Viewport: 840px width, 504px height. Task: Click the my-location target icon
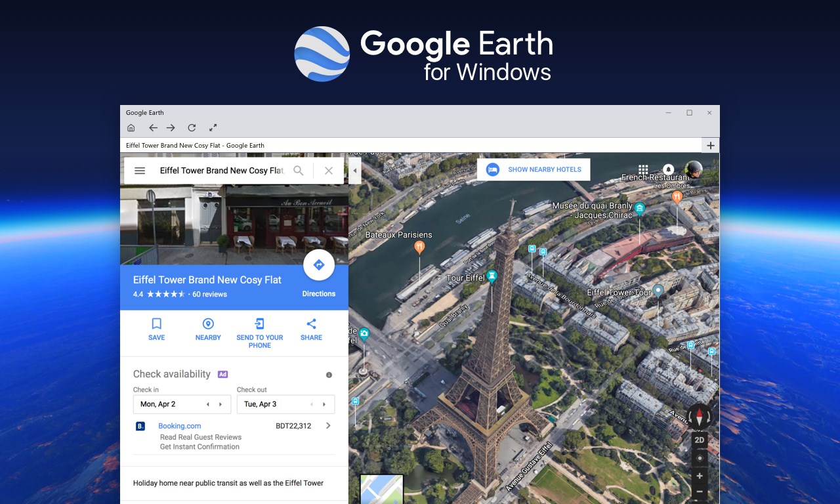pos(700,458)
